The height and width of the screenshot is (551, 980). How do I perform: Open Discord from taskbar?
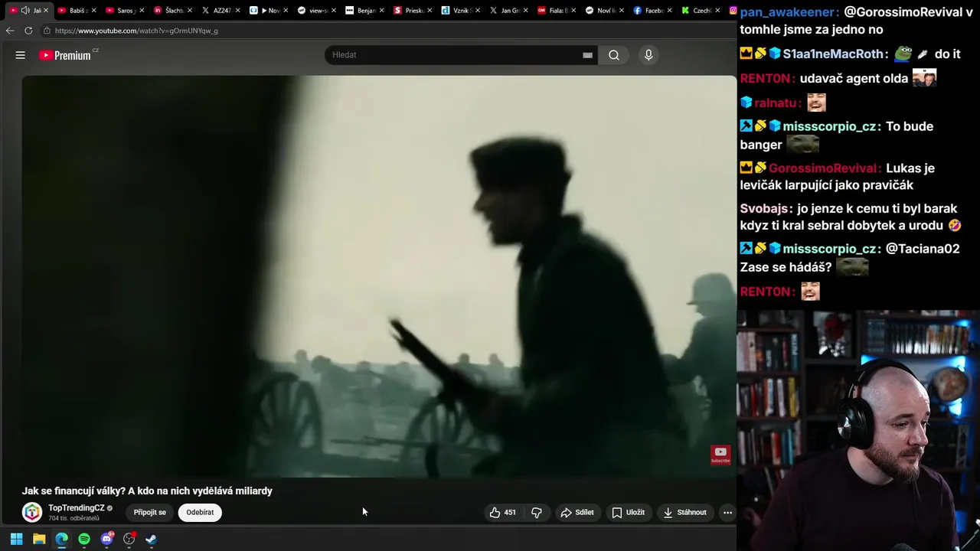(106, 539)
